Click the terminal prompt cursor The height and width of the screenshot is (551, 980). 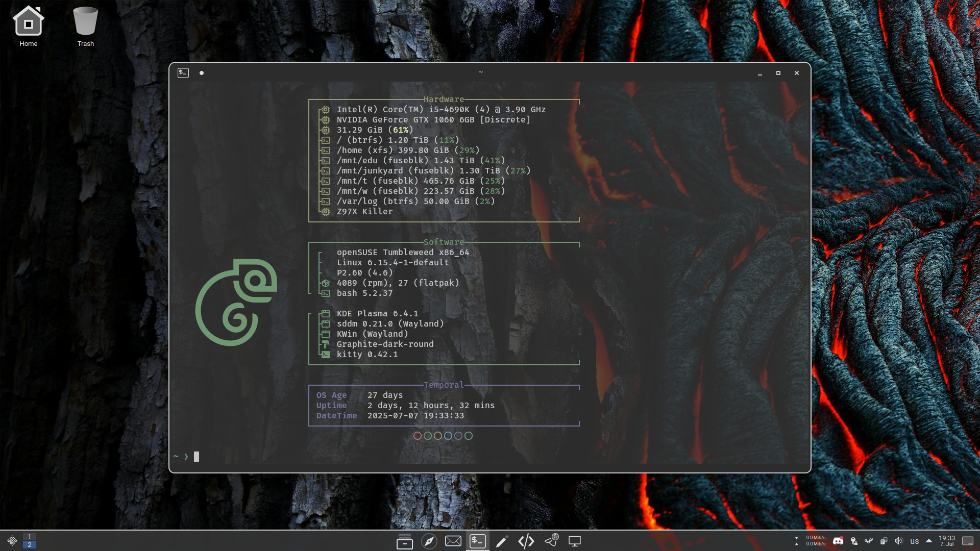197,457
